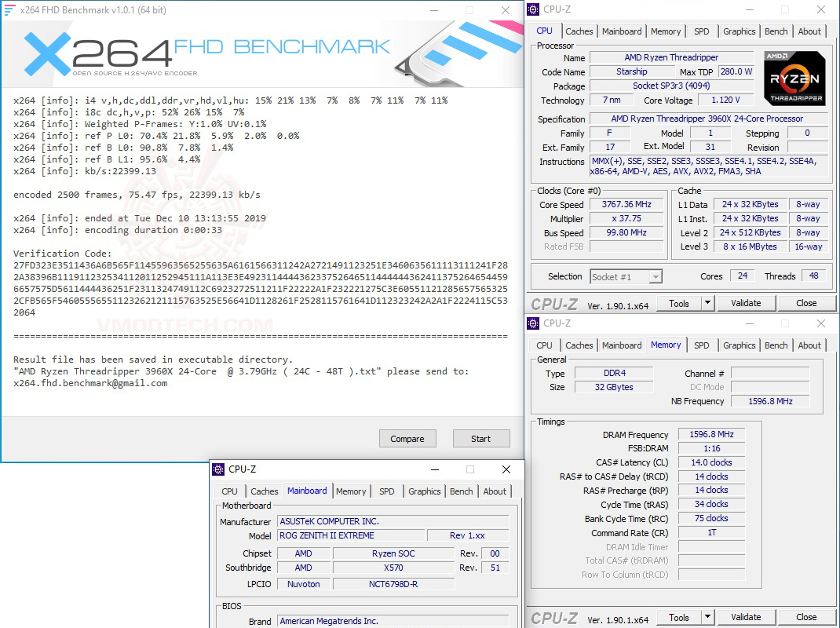Click the Start button in x264 benchmark
This screenshot has width=840, height=628.
(x=480, y=439)
